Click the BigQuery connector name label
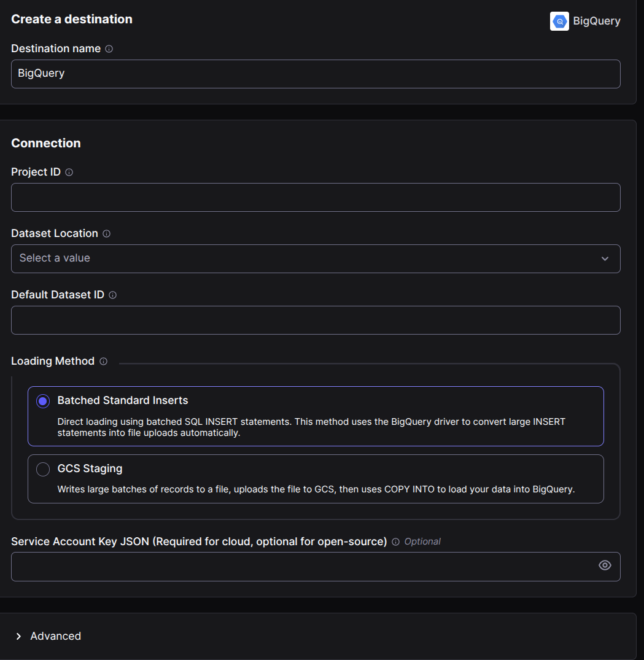 click(x=597, y=21)
